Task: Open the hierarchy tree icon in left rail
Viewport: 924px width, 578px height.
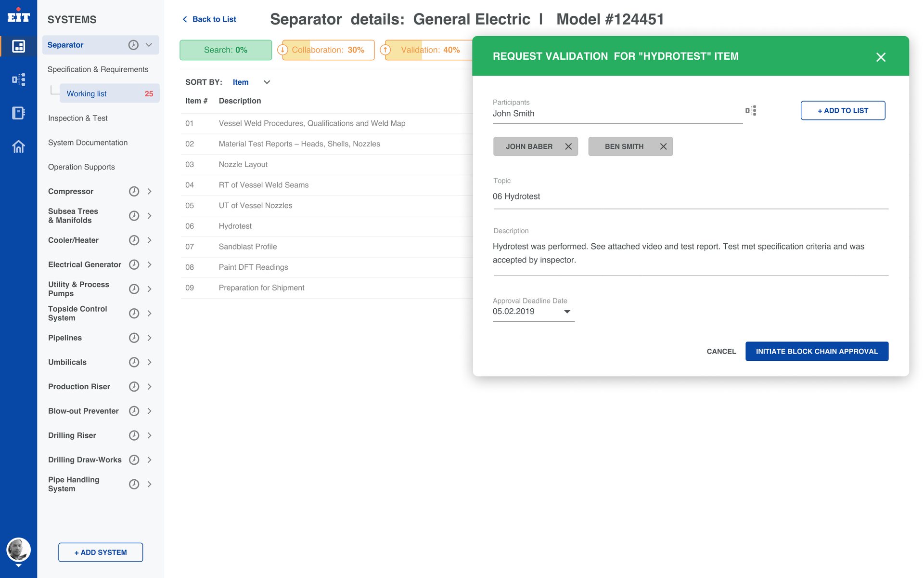Action: pos(18,79)
